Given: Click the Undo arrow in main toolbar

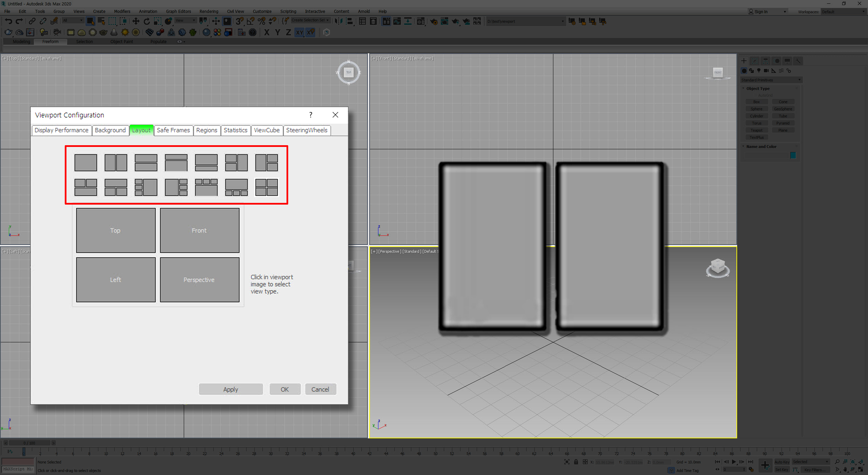Looking at the screenshot, I should click(8, 21).
